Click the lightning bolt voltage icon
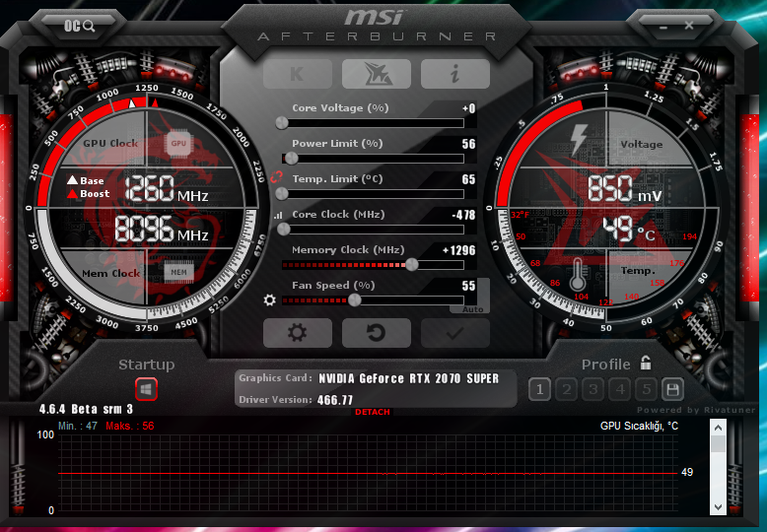The height and width of the screenshot is (532, 767). (579, 138)
